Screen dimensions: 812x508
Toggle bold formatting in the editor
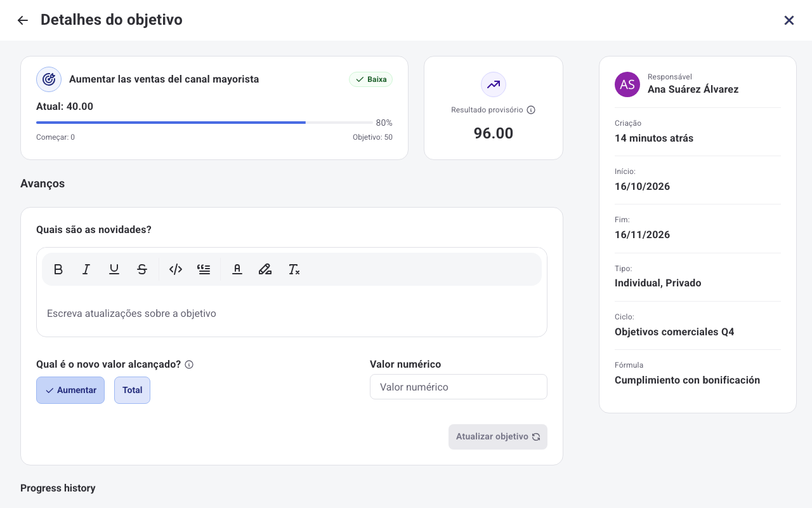pos(58,269)
